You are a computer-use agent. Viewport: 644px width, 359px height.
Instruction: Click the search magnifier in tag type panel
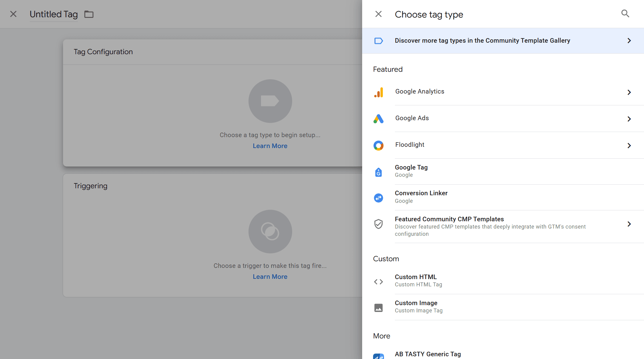pyautogui.click(x=625, y=14)
